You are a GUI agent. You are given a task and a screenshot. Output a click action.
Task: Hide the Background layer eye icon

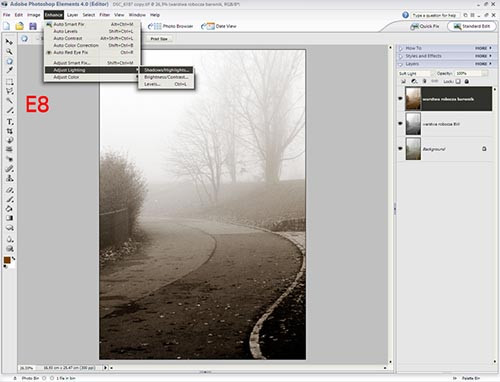coord(400,149)
